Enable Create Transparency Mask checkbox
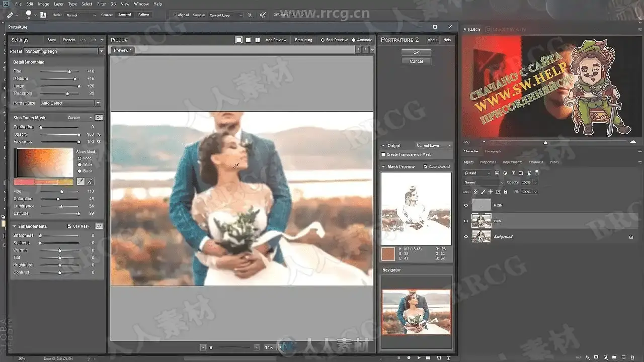644x362 pixels. tap(383, 154)
